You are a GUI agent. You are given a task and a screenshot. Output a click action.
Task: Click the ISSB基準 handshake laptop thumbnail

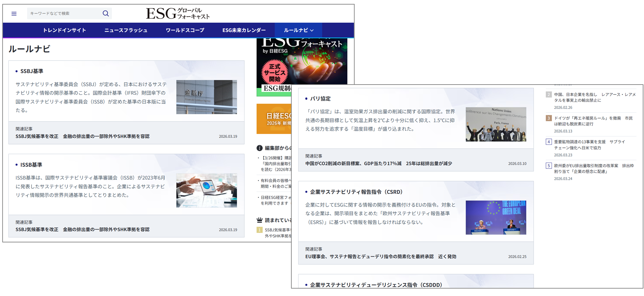click(207, 190)
